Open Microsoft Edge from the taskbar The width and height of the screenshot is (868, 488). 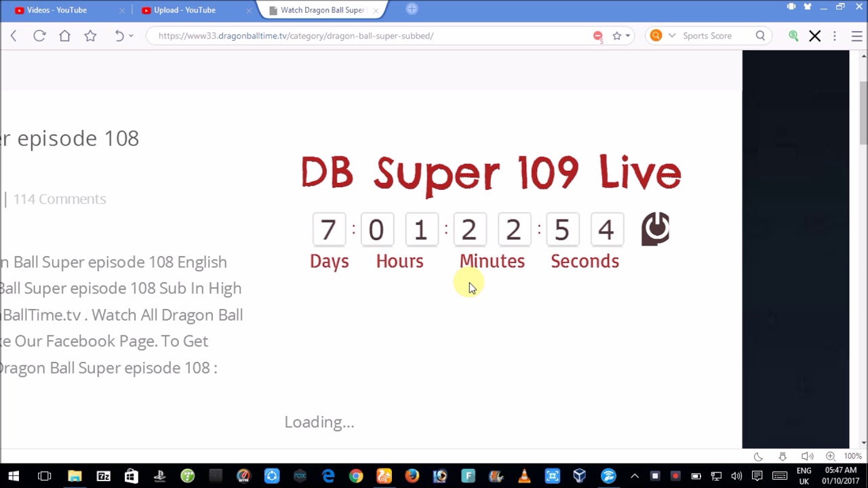(x=328, y=476)
